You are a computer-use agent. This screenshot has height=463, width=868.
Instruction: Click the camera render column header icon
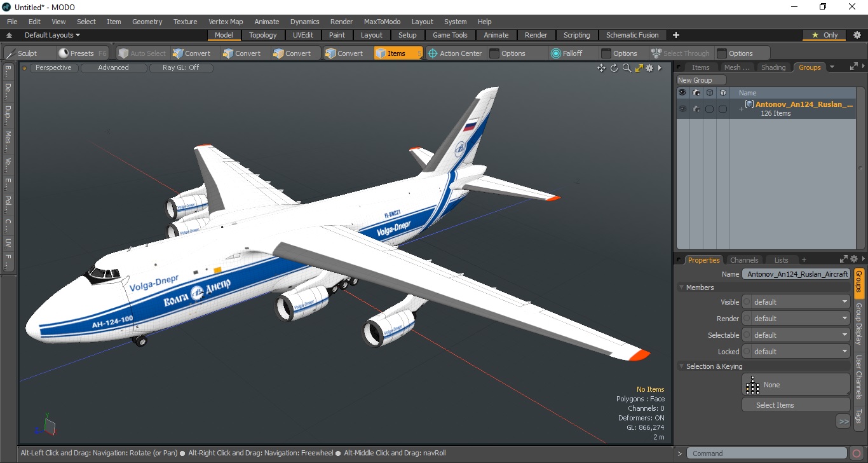(696, 93)
